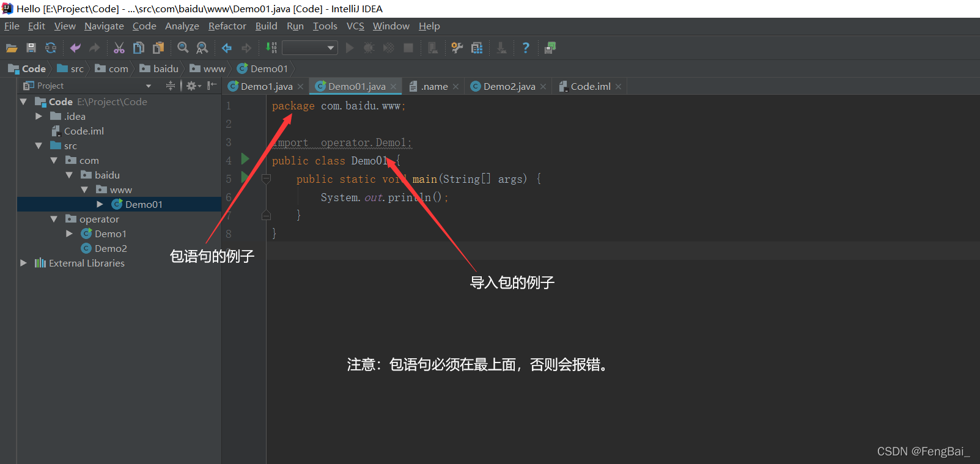Click the Back navigation arrow
This screenshot has width=980, height=464.
[227, 48]
